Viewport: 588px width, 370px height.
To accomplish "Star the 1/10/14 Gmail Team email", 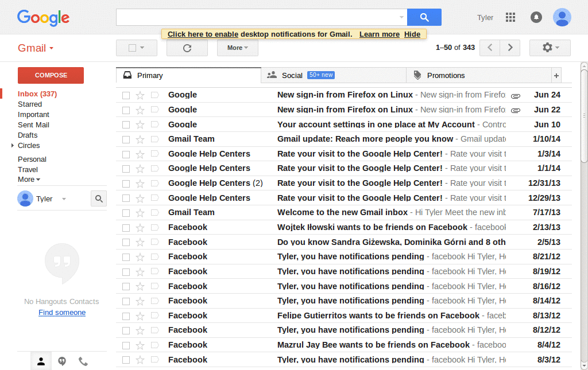I will tap(140, 139).
